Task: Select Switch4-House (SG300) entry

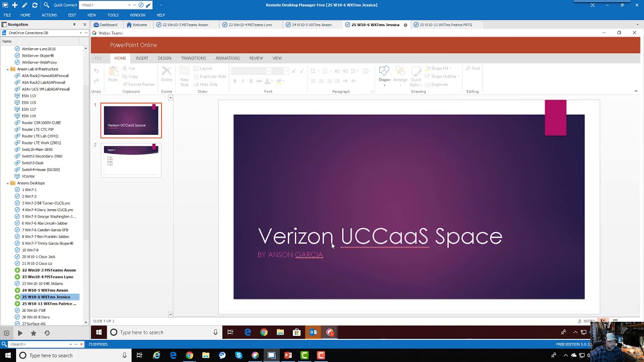Action: point(41,169)
